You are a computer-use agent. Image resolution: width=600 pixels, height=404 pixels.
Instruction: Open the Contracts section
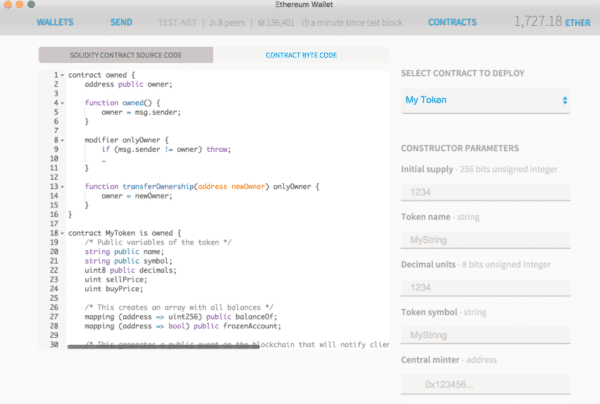(x=452, y=21)
